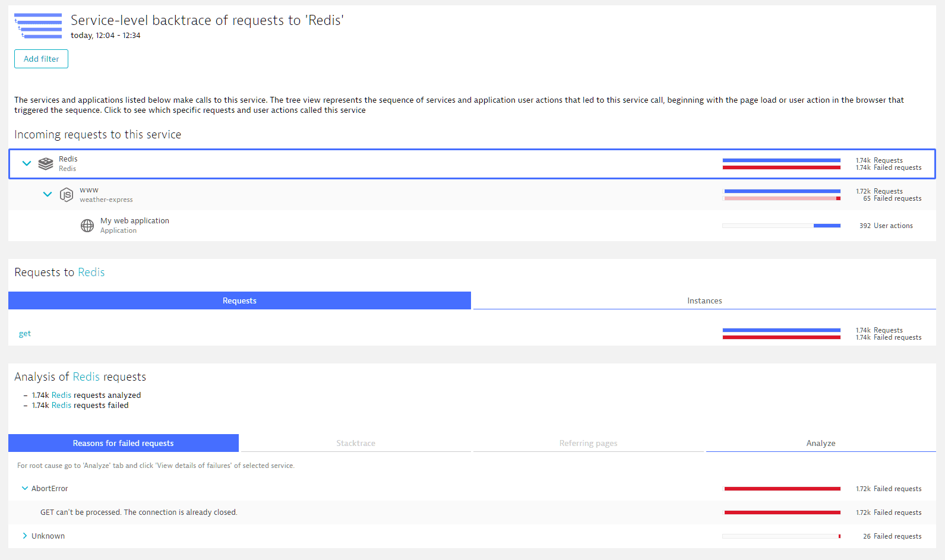Viewport: 945px width, 560px height.
Task: Click Redis link in Requests to heading
Action: click(x=91, y=272)
